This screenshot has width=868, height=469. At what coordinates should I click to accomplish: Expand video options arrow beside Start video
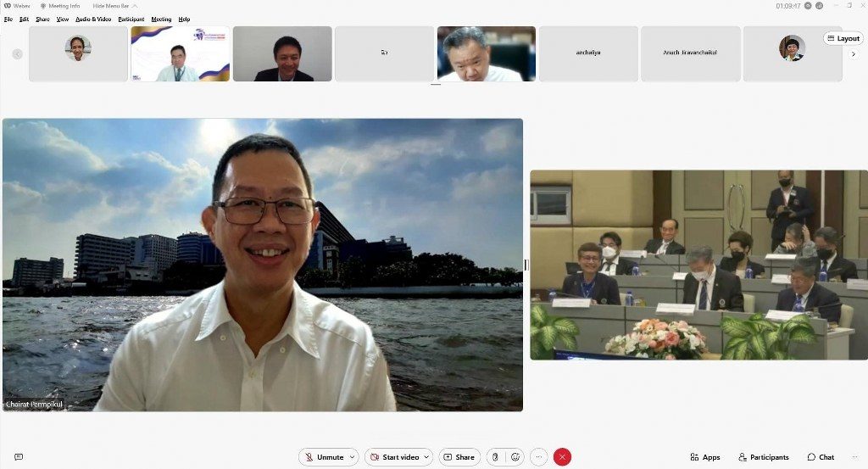(426, 457)
